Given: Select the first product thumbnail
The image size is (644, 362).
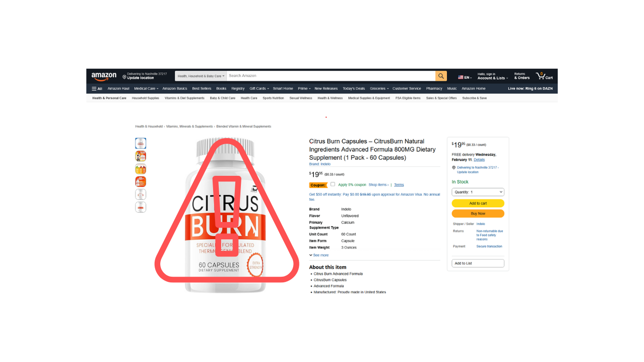Looking at the screenshot, I should 140,143.
